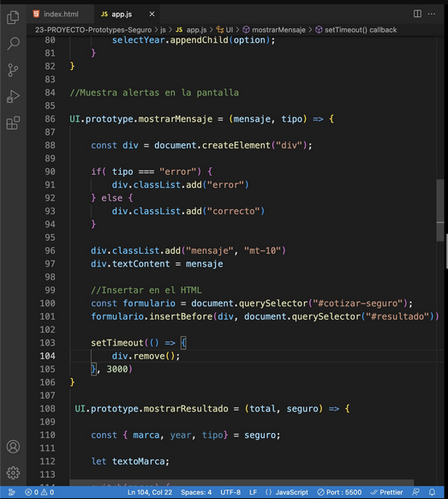This screenshot has width=448, height=499.
Task: Open Problems via errors and warnings count
Action: tap(39, 492)
